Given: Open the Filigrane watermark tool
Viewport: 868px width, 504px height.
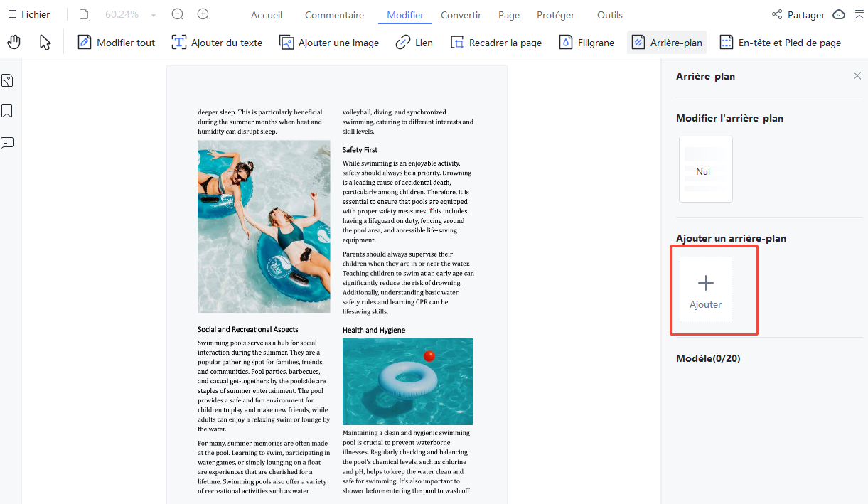Looking at the screenshot, I should [x=586, y=43].
